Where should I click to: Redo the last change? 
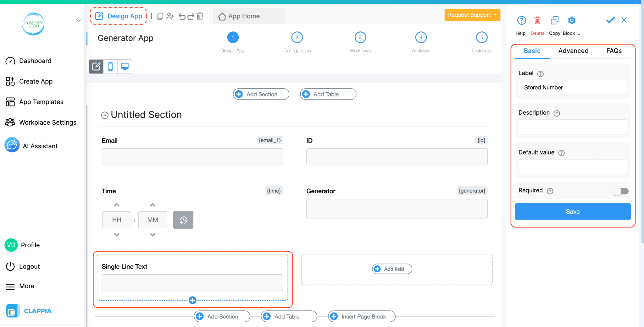coord(191,16)
